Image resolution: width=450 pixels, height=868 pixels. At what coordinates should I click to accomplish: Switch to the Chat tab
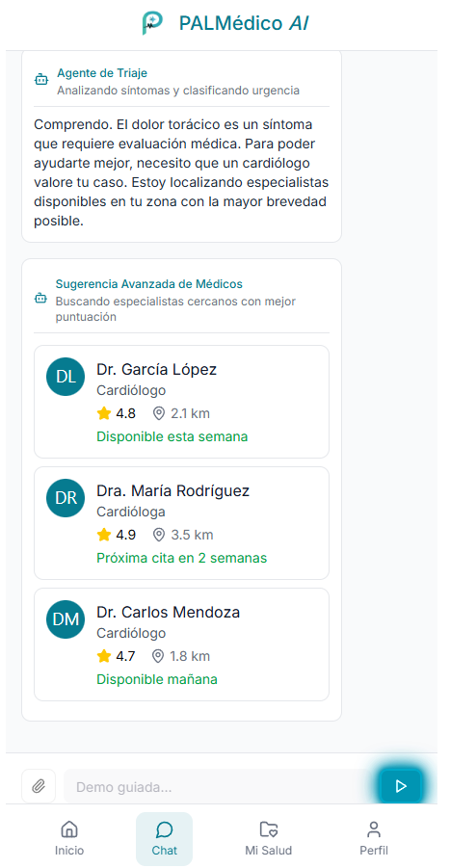[165, 839]
